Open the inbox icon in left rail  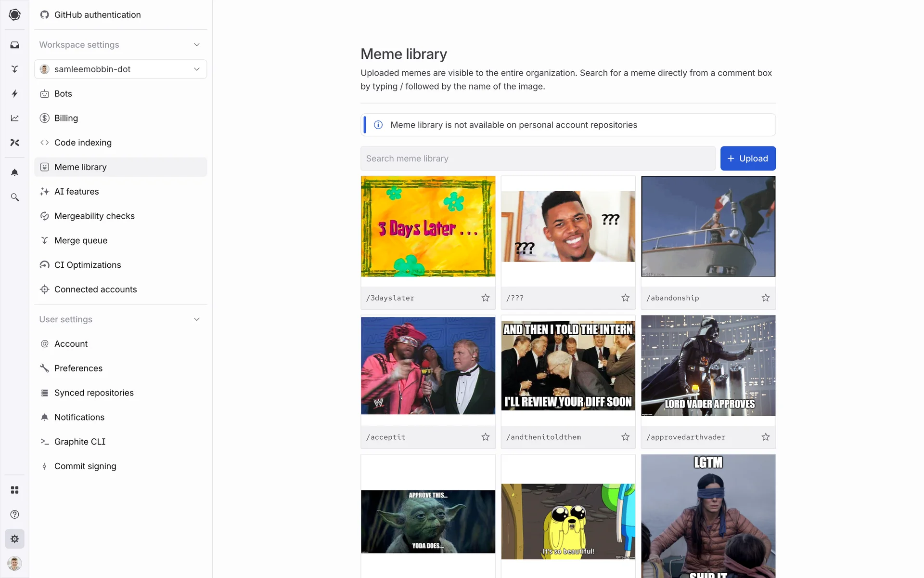click(14, 45)
